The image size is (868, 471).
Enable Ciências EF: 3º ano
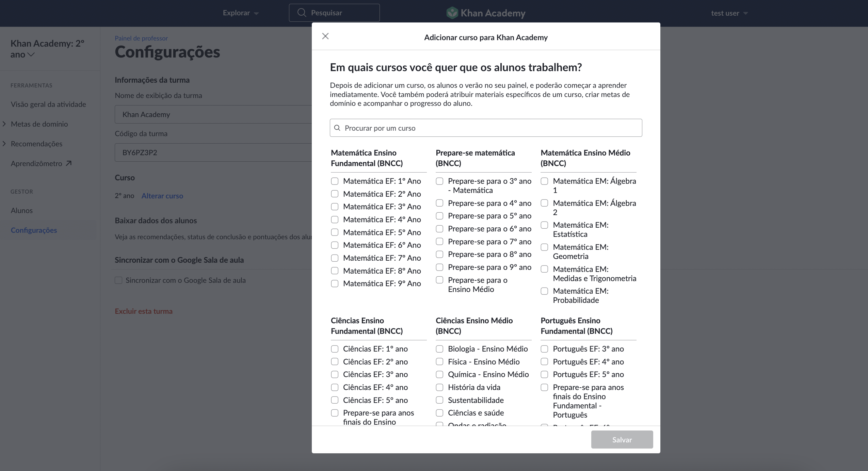click(x=335, y=374)
